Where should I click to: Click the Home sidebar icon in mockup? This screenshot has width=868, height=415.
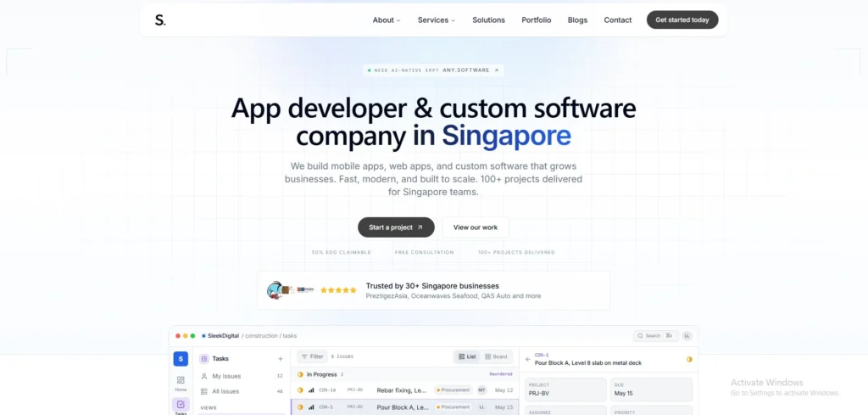coord(181,383)
